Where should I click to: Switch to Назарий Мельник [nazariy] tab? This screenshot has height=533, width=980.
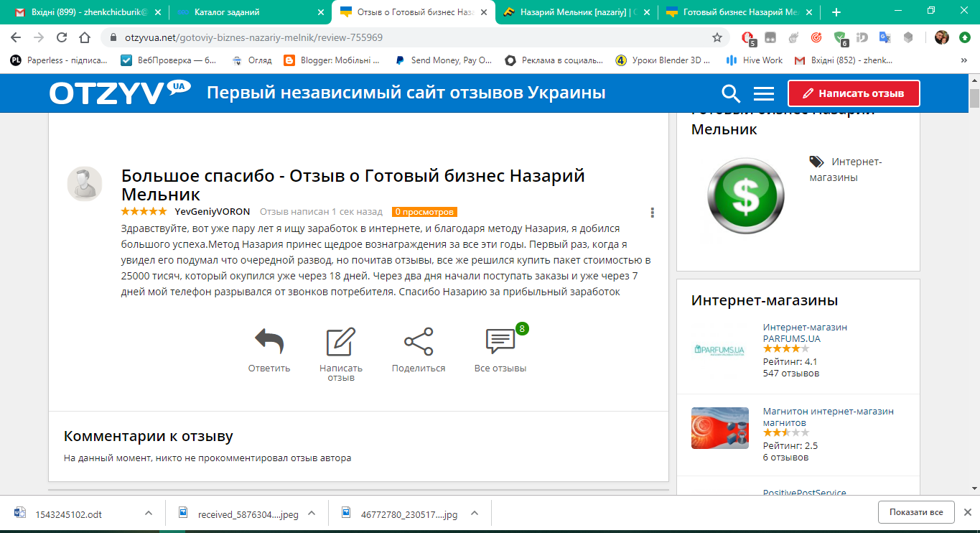(577, 12)
